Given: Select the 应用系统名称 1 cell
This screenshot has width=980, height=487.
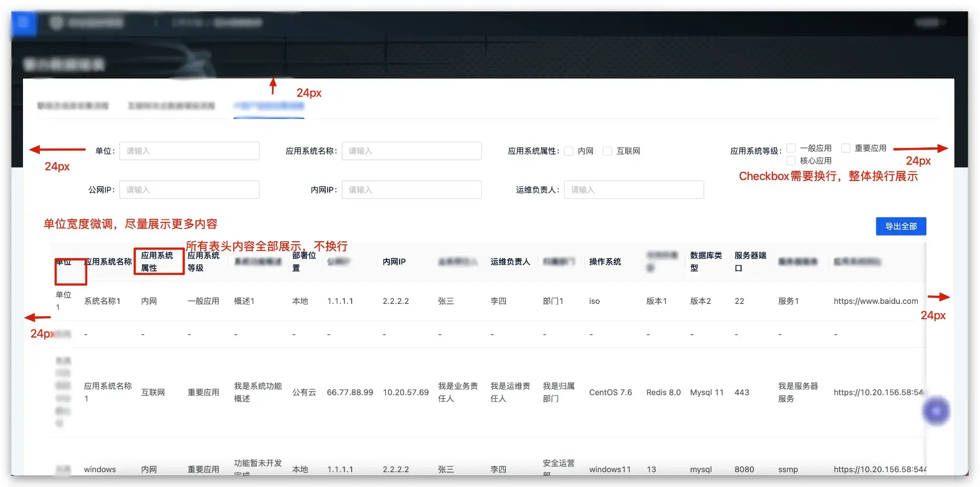Looking at the screenshot, I should click(x=108, y=392).
